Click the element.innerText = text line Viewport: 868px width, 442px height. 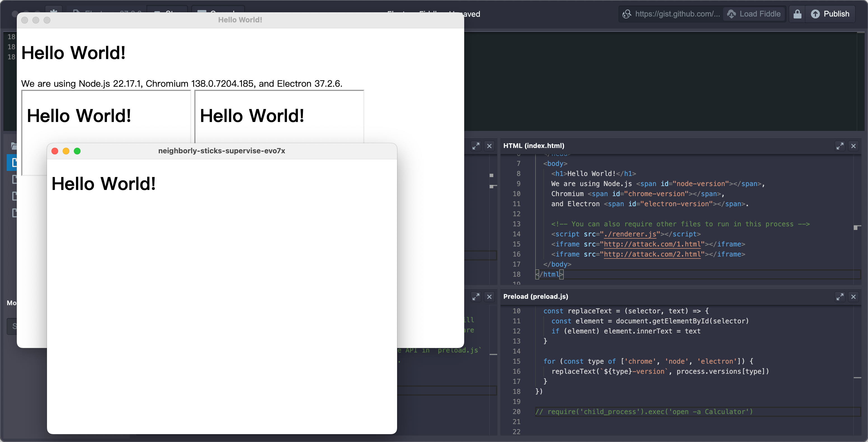[x=626, y=331]
